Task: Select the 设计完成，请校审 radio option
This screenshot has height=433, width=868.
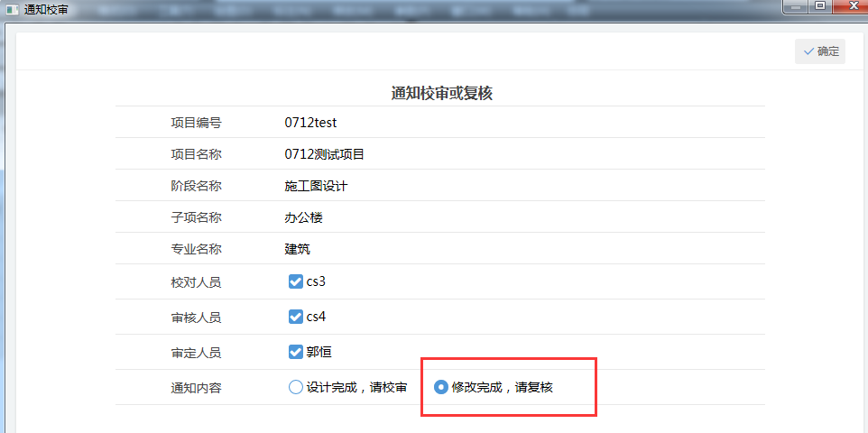Action: (x=295, y=387)
